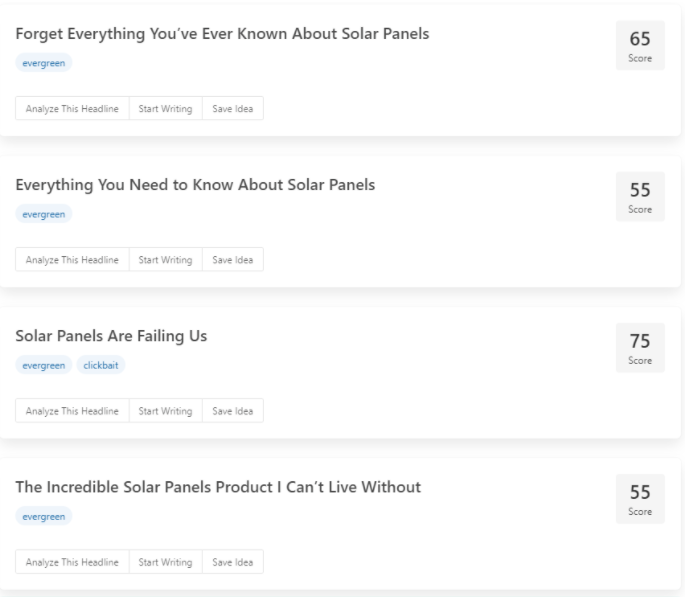Select evergreen tag under 'Solar Panels Are Failing'
Viewport: 689px width, 597px height.
tap(44, 365)
